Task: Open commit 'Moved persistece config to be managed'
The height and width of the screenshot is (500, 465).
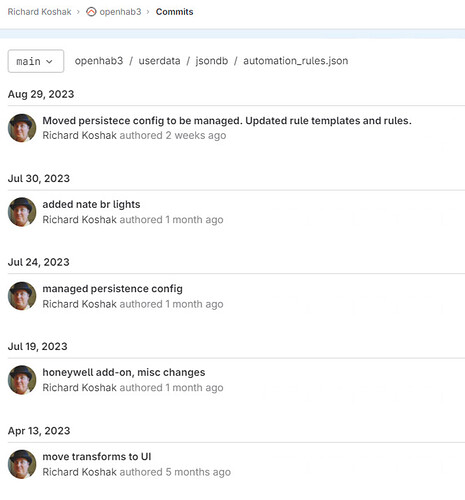Action: (227, 121)
